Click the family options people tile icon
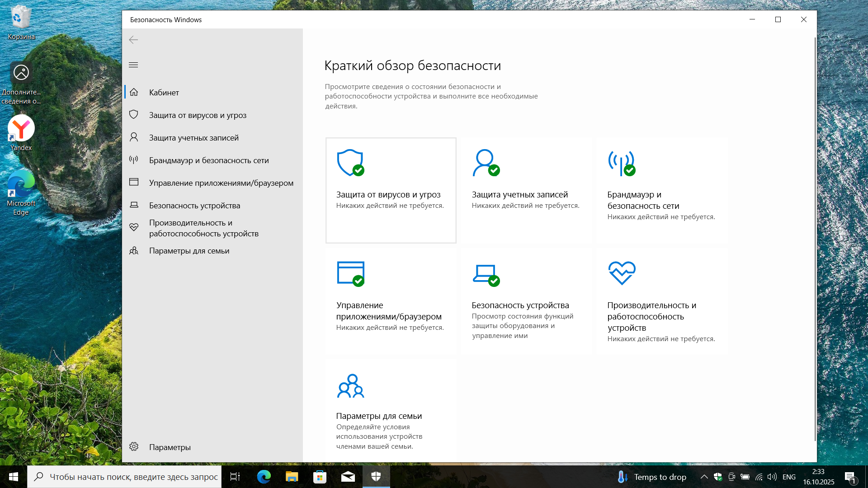This screenshot has width=868, height=488. 350,385
